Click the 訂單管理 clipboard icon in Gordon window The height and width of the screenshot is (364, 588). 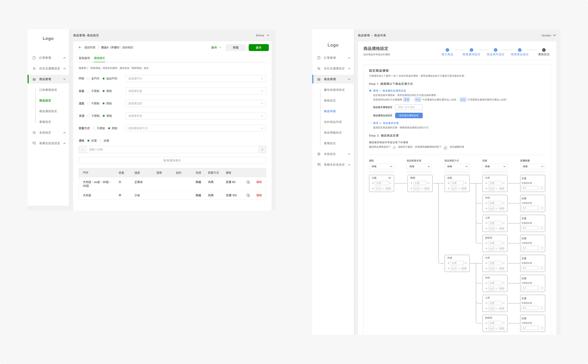319,58
